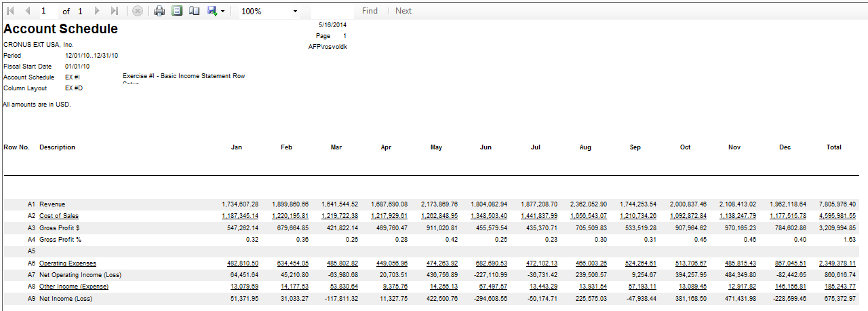Go to the first page of report
Viewport: 868px width, 311px height.
coord(10,11)
